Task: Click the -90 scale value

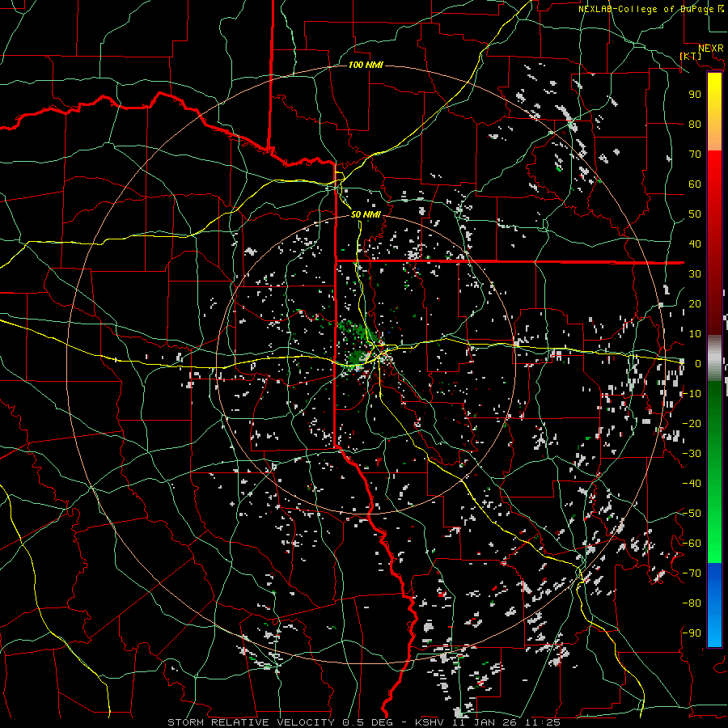Action: [692, 633]
